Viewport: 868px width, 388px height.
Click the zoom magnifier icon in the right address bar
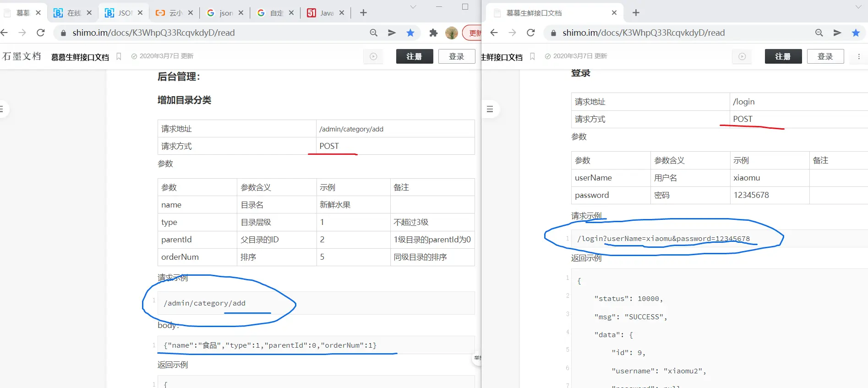819,33
